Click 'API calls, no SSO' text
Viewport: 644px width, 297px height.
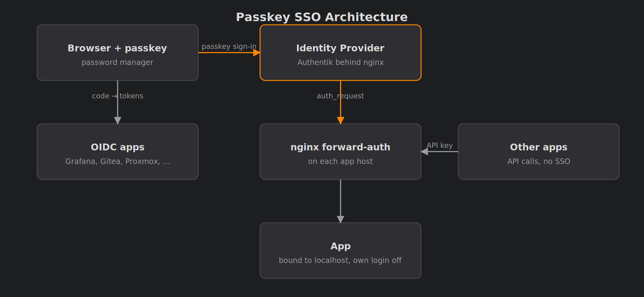point(539,161)
